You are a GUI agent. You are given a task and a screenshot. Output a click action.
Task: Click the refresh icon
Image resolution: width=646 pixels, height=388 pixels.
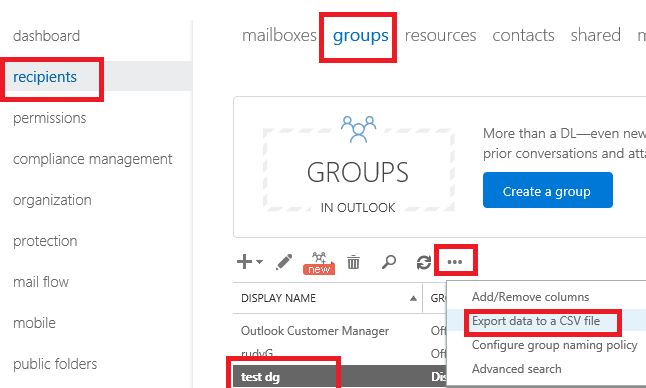coord(424,262)
